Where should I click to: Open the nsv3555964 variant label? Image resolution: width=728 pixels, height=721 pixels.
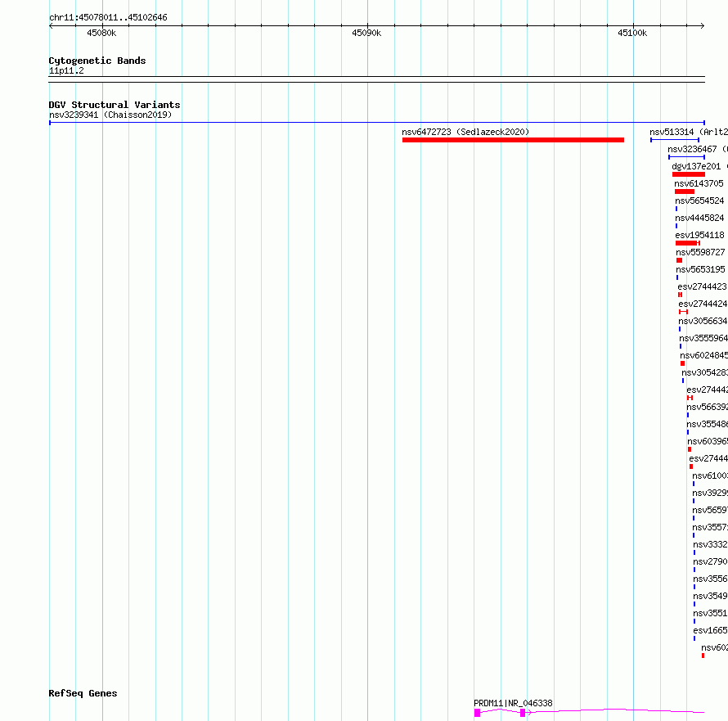click(703, 338)
